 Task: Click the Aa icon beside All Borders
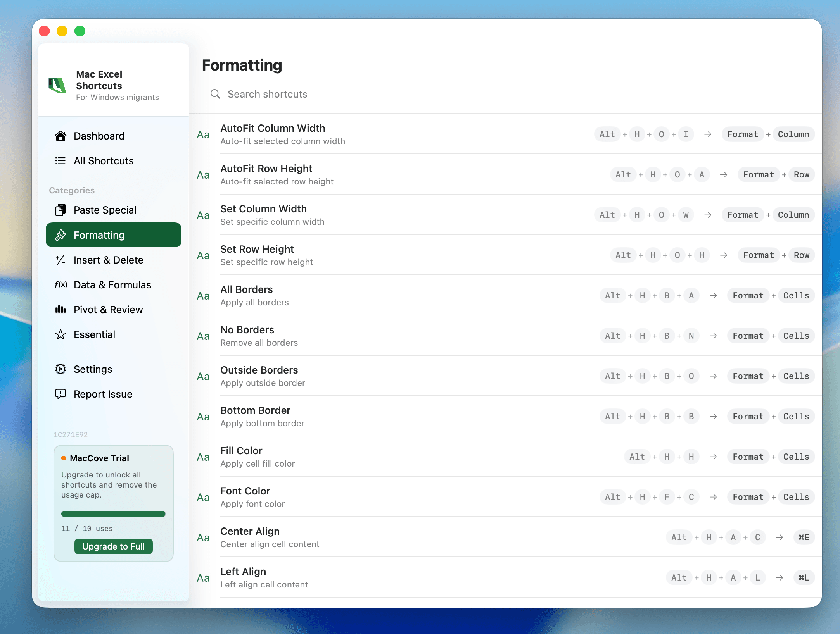(x=203, y=296)
